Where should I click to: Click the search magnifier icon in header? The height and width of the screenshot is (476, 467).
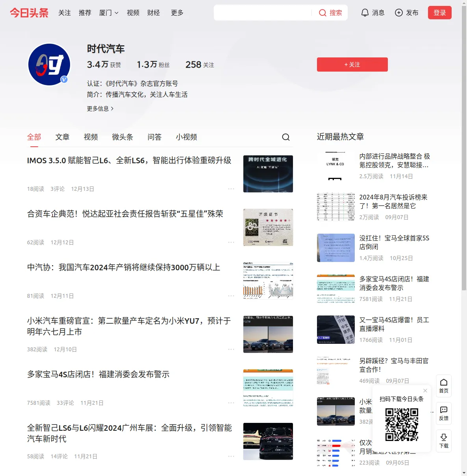click(x=322, y=13)
